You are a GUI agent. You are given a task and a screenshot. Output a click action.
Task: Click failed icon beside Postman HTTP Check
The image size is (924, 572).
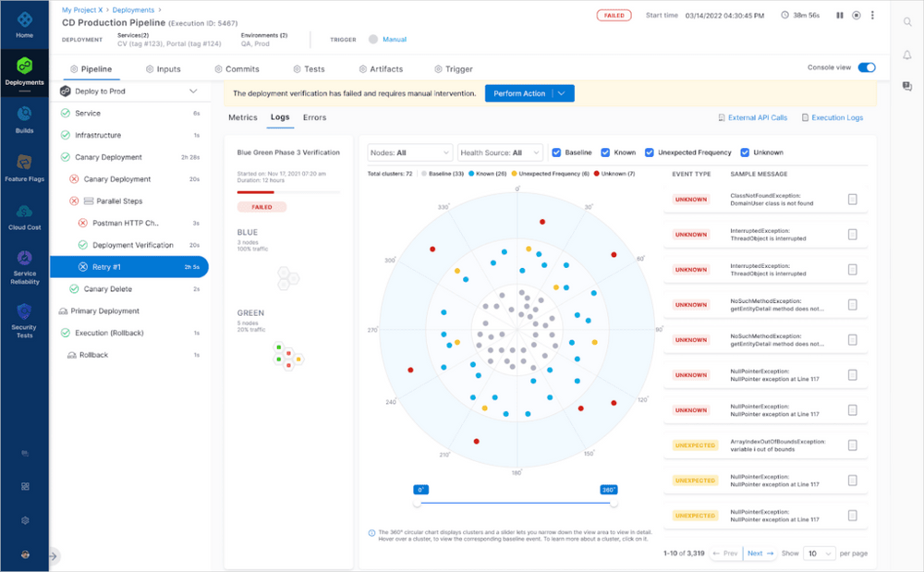tap(82, 223)
